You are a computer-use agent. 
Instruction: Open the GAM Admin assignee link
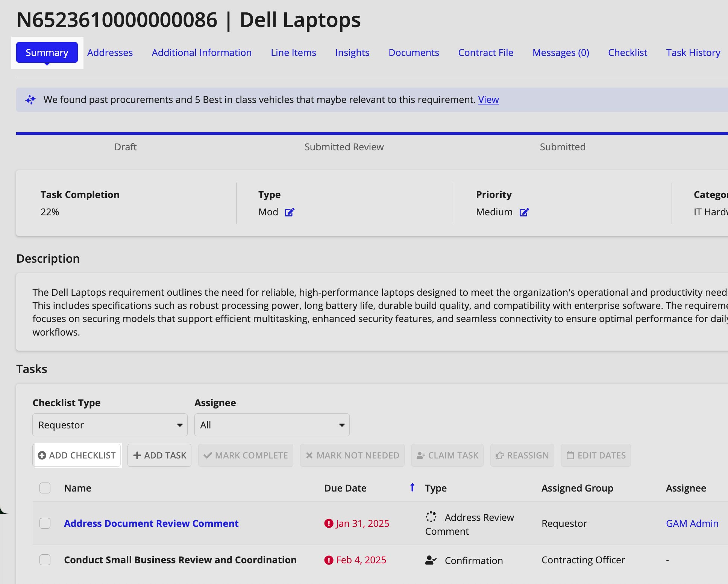[x=692, y=523]
